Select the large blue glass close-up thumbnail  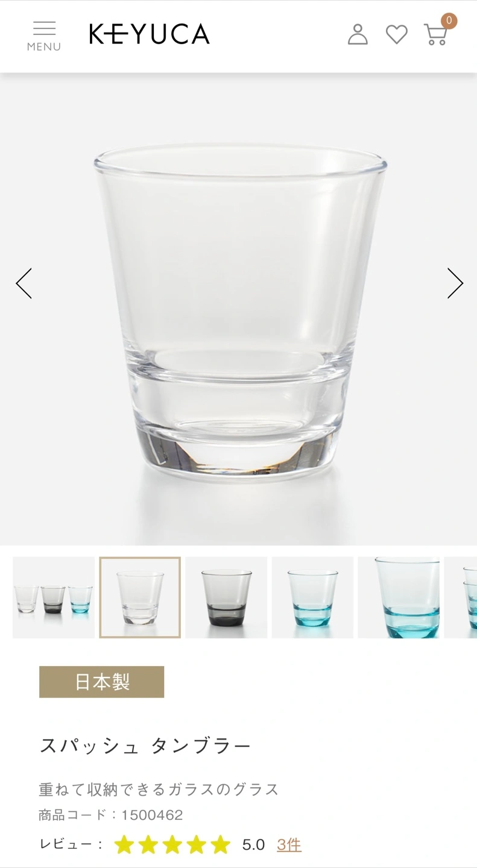tap(399, 597)
